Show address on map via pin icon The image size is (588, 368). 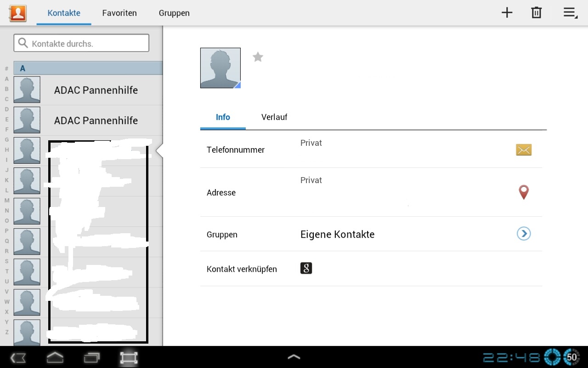point(524,192)
